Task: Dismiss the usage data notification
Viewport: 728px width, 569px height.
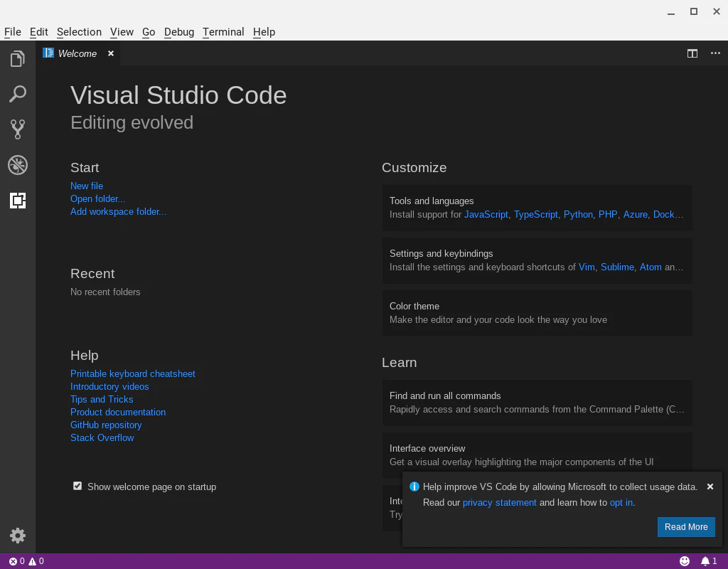Action: pos(710,486)
